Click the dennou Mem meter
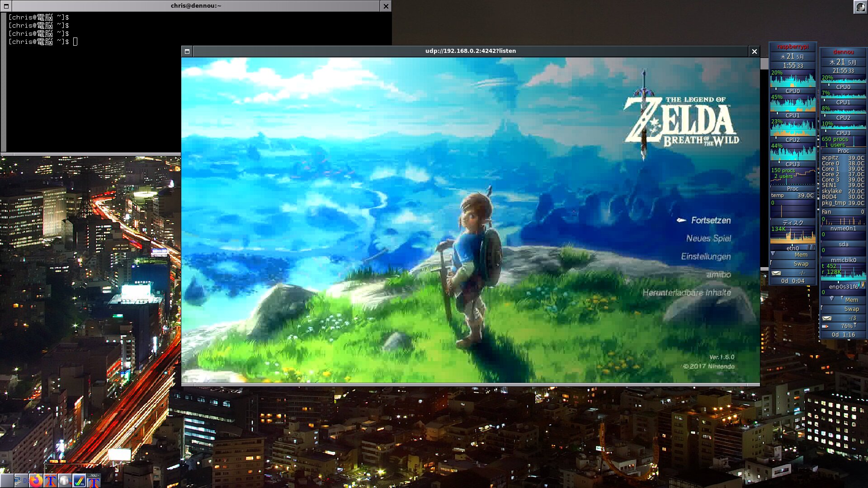 (x=844, y=300)
